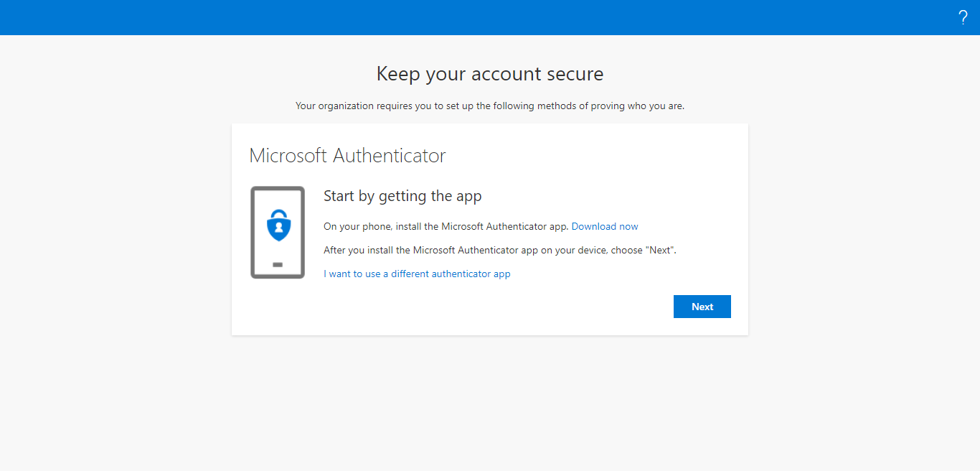This screenshot has height=471, width=980.
Task: Click the 'Your organization requires you' sentence
Action: coord(490,106)
